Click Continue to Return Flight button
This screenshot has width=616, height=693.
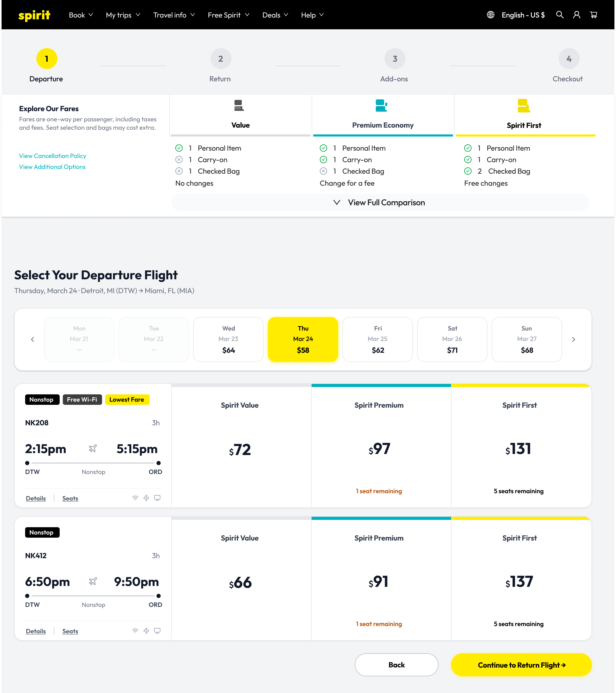pos(521,665)
